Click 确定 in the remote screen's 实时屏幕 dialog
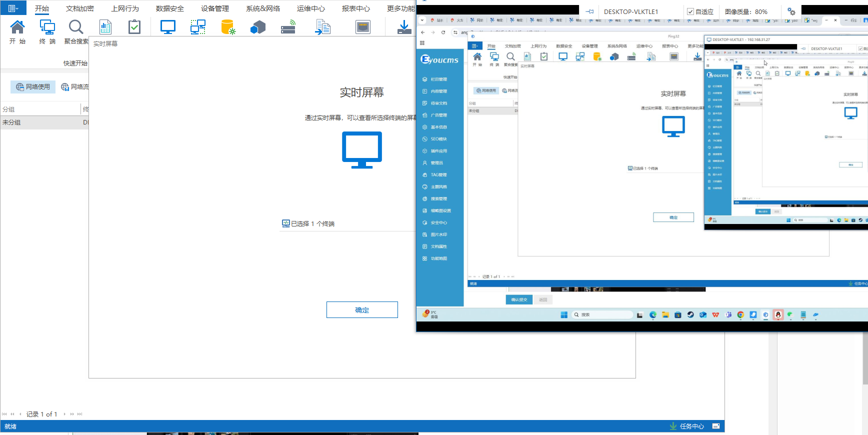This screenshot has width=868, height=435. tap(673, 217)
